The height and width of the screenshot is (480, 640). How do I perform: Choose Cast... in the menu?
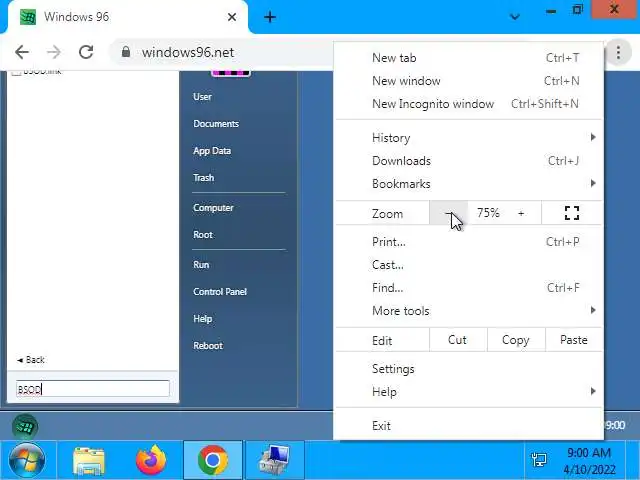469,265
